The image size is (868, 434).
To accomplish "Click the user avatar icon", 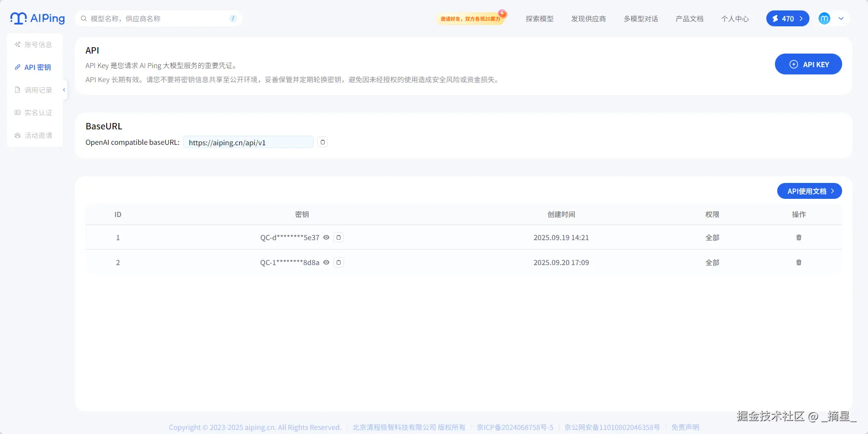I will (x=824, y=19).
